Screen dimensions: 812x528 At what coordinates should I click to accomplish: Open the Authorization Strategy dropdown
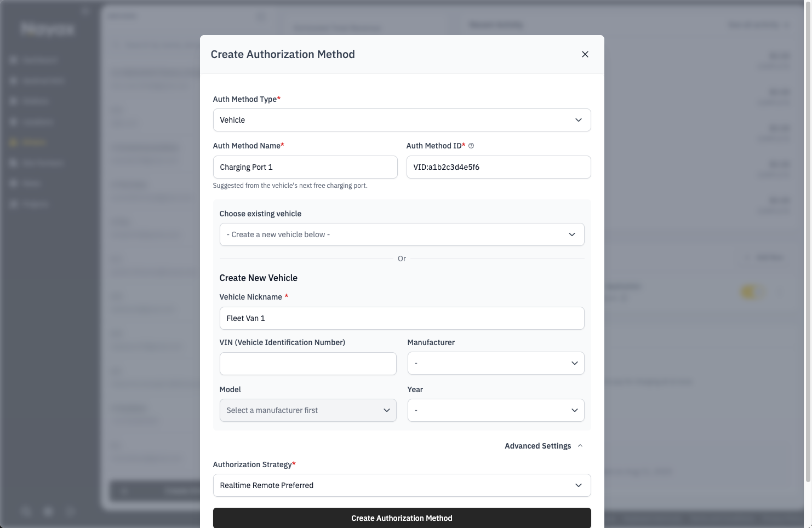(x=402, y=485)
